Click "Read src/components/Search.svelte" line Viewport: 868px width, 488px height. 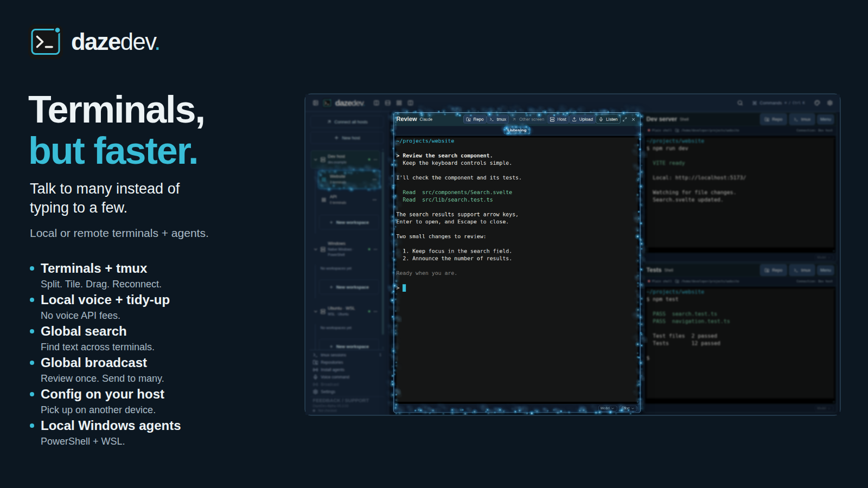coord(457,192)
